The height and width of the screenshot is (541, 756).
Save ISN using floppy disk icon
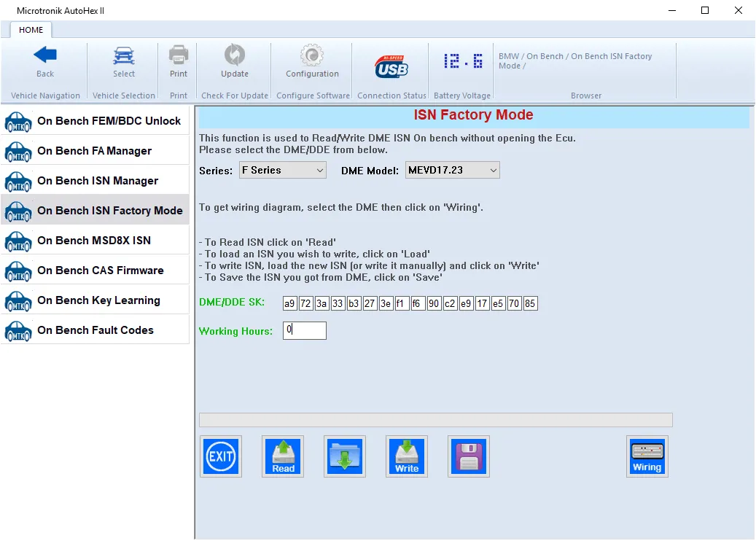(x=469, y=456)
